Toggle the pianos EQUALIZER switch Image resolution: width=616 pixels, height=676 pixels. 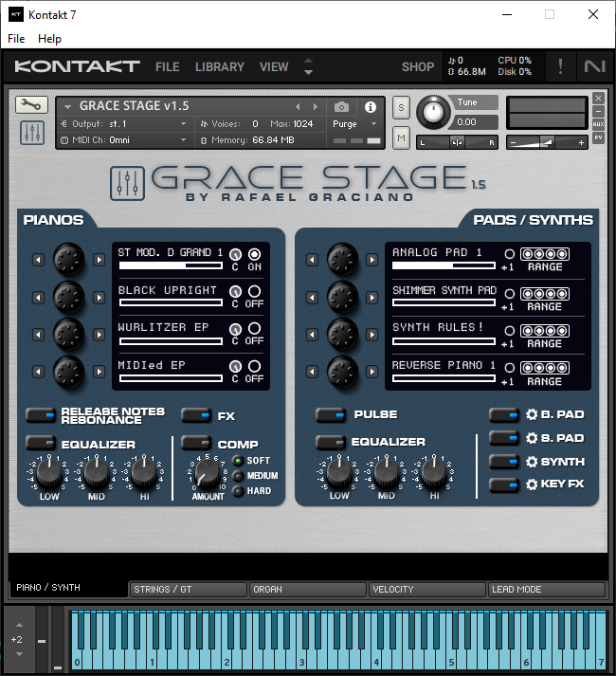click(41, 443)
